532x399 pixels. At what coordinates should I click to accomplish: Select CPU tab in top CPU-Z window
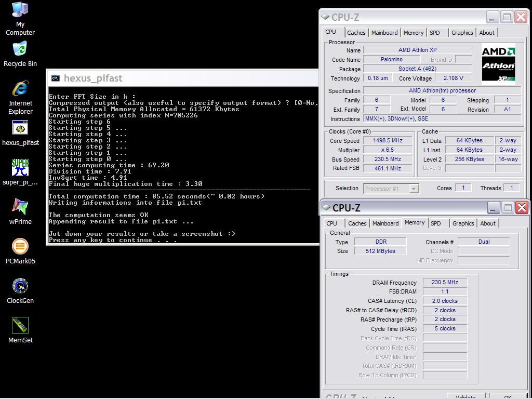[x=331, y=32]
